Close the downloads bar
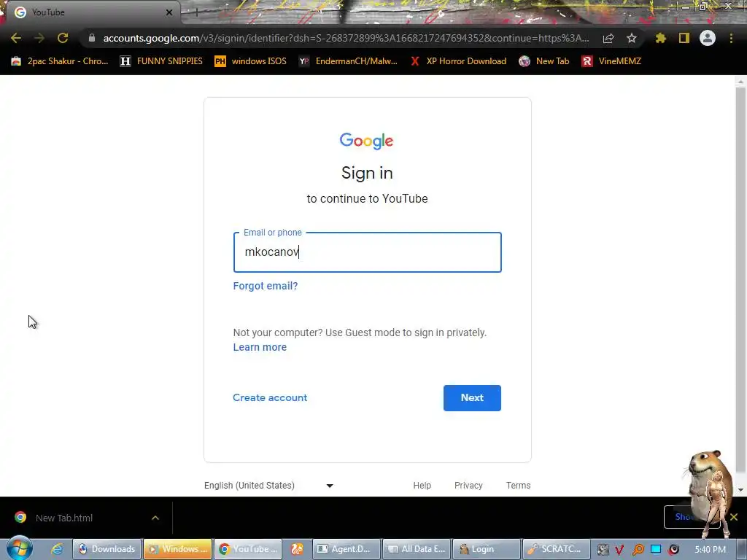The image size is (747, 560). [x=734, y=517]
